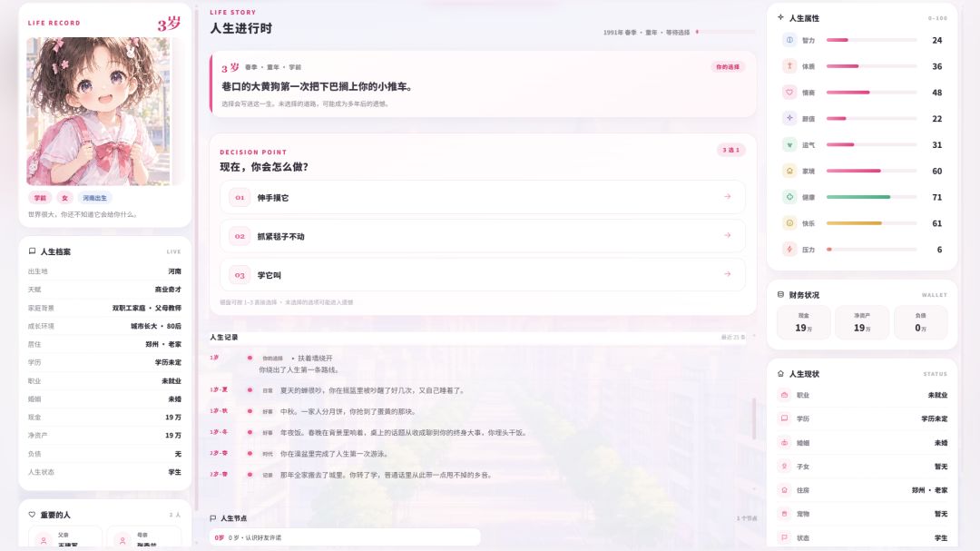Click the 颜值 sparkle icon
Screen dimensions: 980x551
[x=789, y=118]
